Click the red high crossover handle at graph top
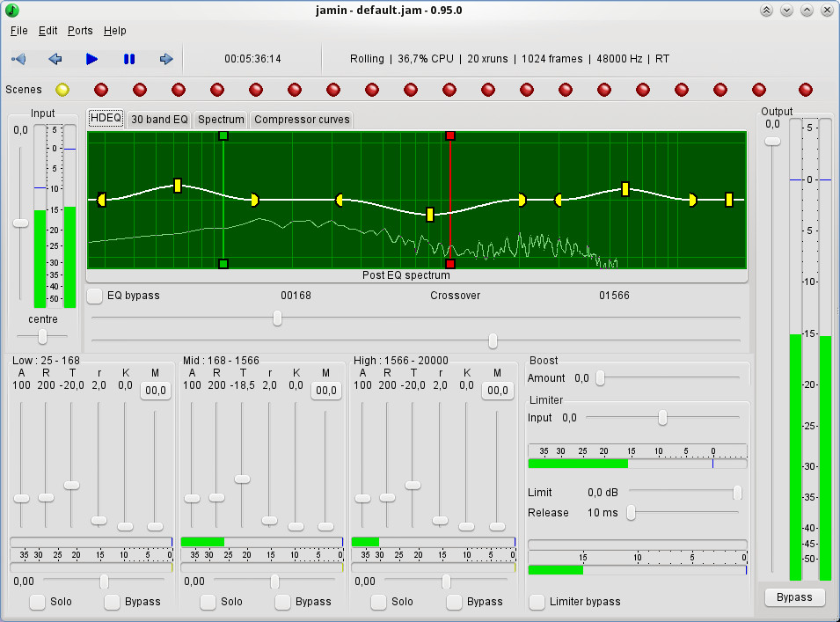Viewport: 840px width, 622px height. (450, 136)
